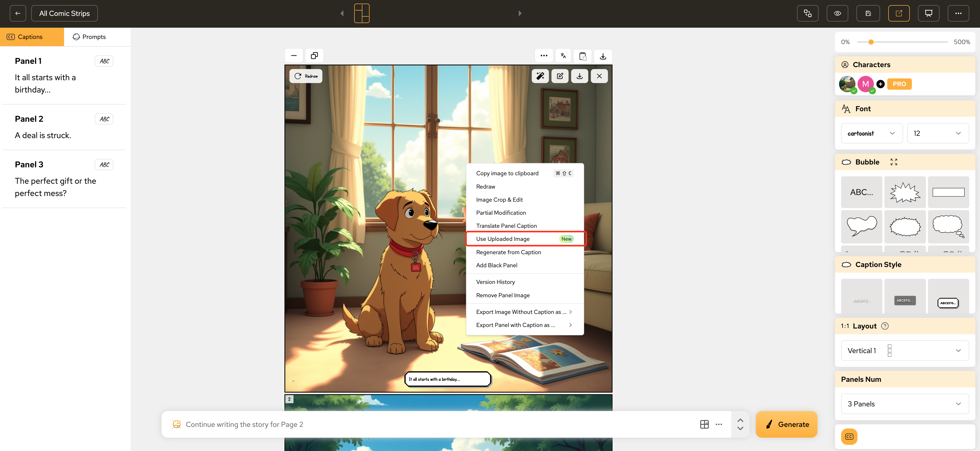Open the 3 Panels number dropdown

point(904,404)
